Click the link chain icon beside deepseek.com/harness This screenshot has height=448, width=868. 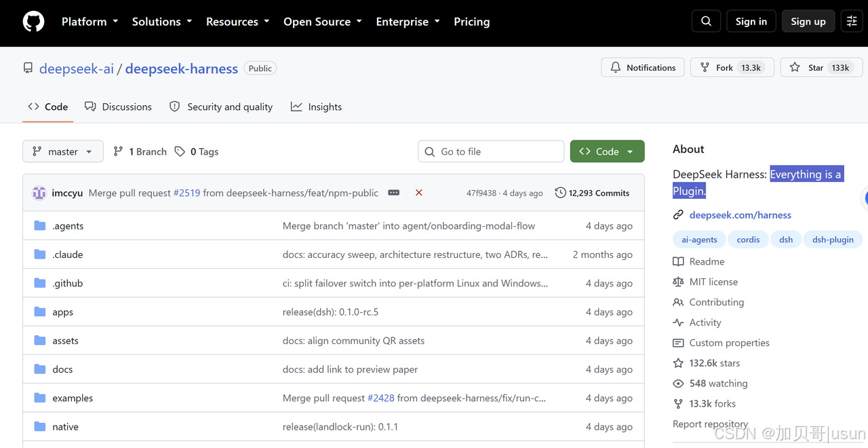tap(678, 215)
